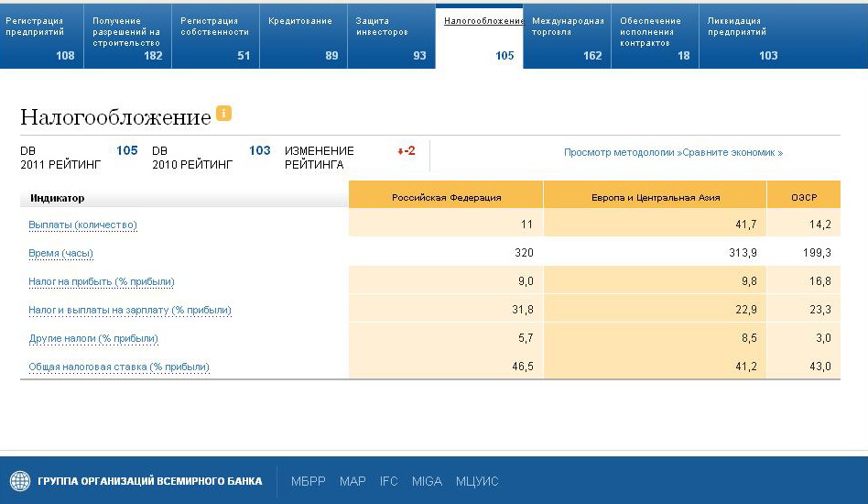Screen dimensions: 868x504
Task: Go to the Защита инвесторов tab
Action: 391,37
